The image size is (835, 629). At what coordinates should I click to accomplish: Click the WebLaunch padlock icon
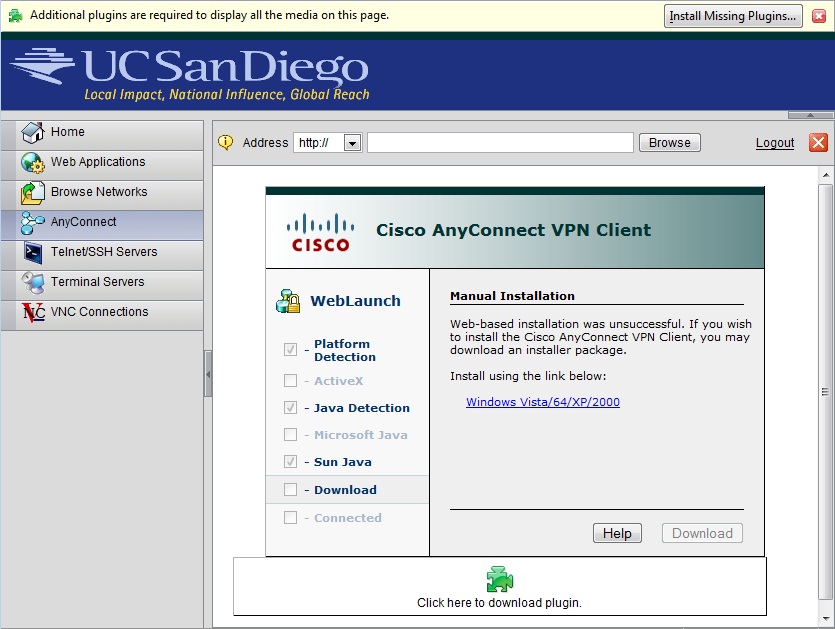(x=288, y=301)
